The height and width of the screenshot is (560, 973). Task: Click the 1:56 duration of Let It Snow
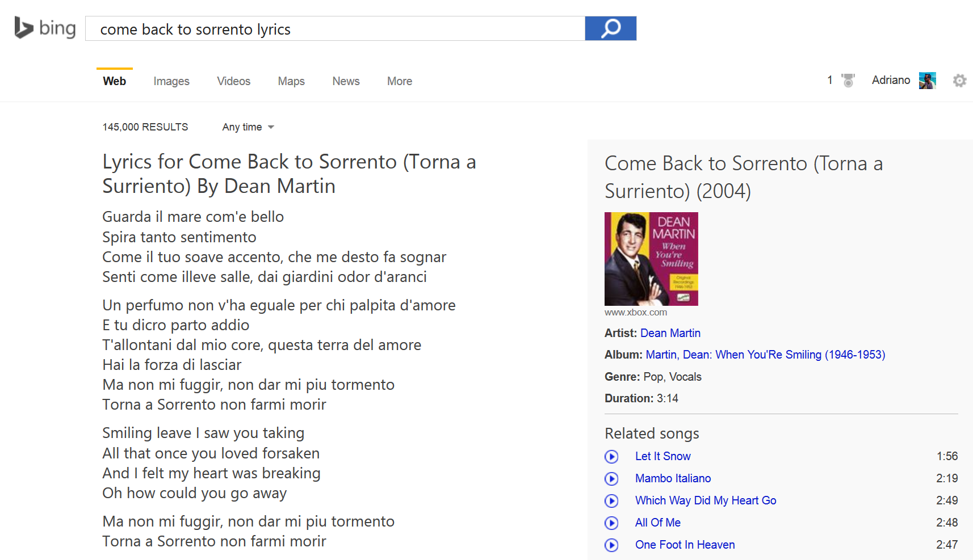point(947,456)
